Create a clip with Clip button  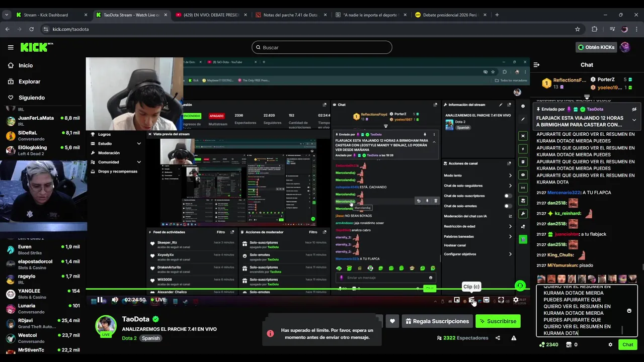471,300
